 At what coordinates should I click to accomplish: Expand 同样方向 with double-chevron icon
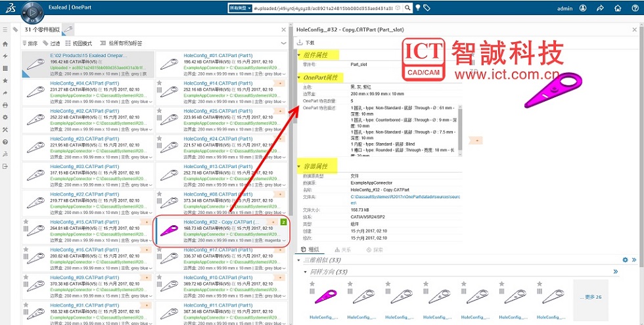pos(616,272)
